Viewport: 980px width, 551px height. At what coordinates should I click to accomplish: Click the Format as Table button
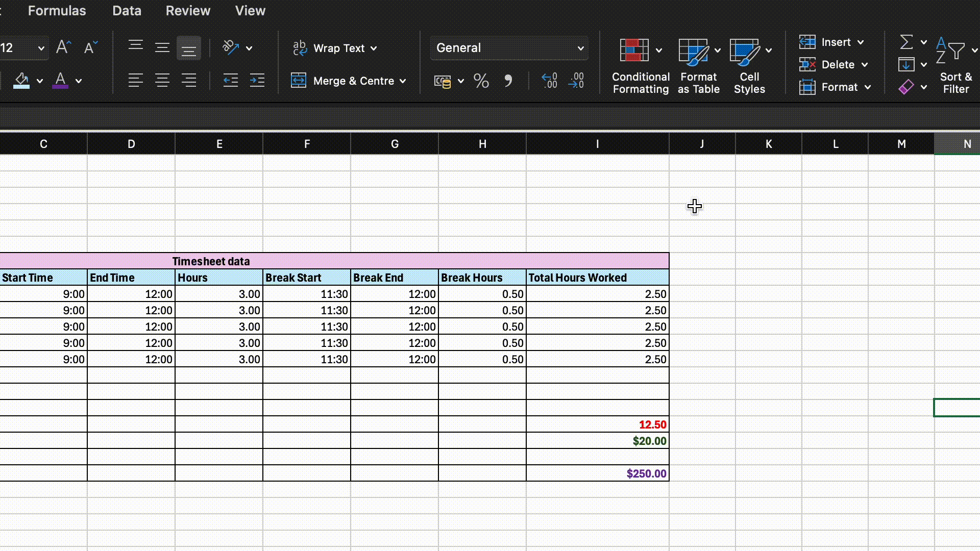click(699, 65)
